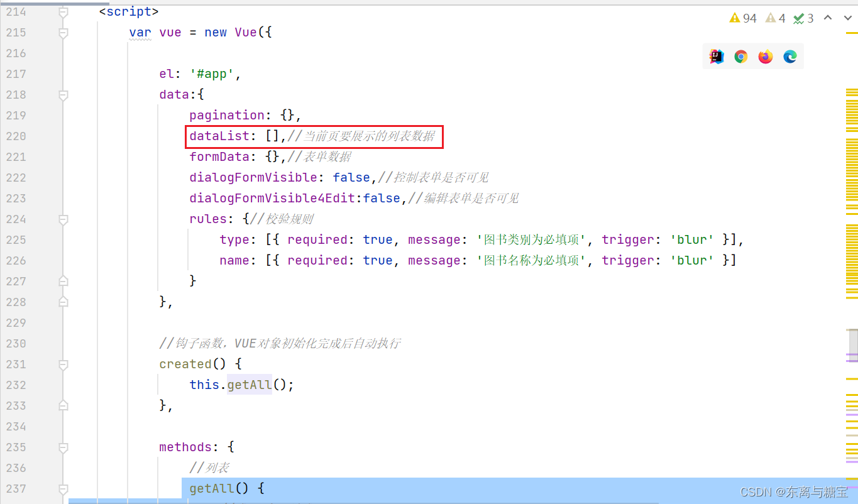Go to previous highlighted error arrow
Screen dimensions: 858x504
828,18
